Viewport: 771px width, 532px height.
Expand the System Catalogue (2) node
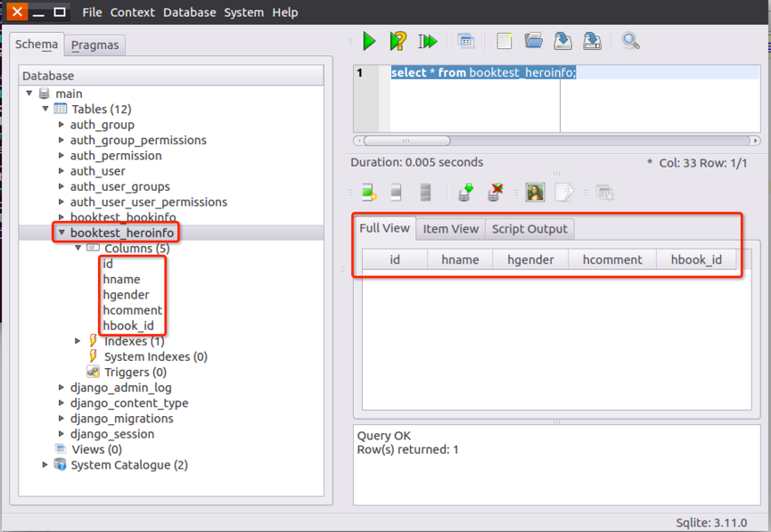tap(45, 465)
